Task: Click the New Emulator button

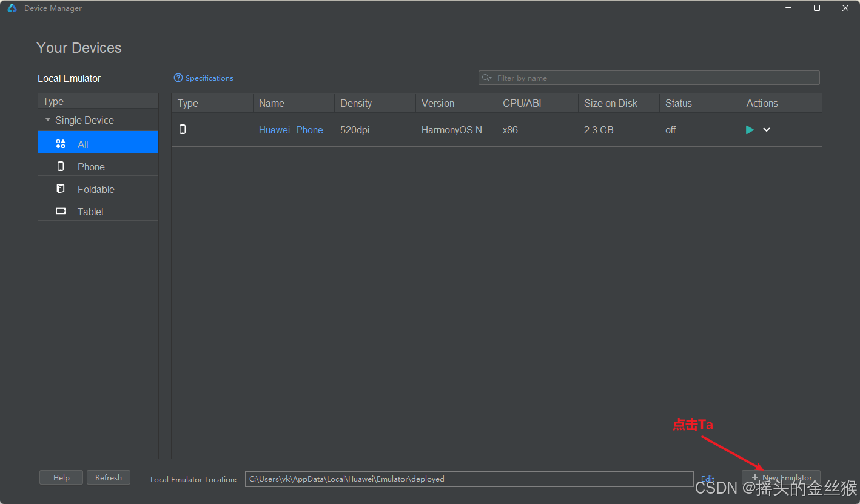Action: click(x=781, y=478)
